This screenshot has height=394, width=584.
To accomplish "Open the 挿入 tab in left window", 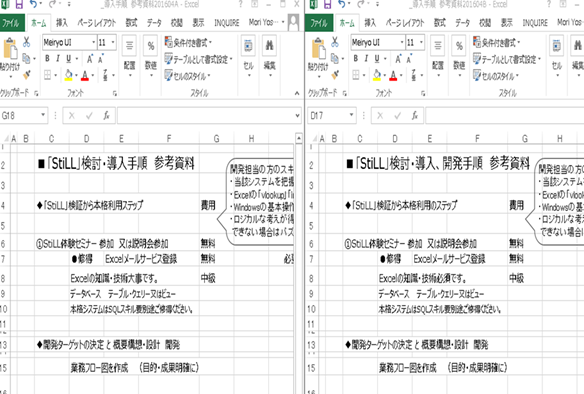I will (62, 23).
